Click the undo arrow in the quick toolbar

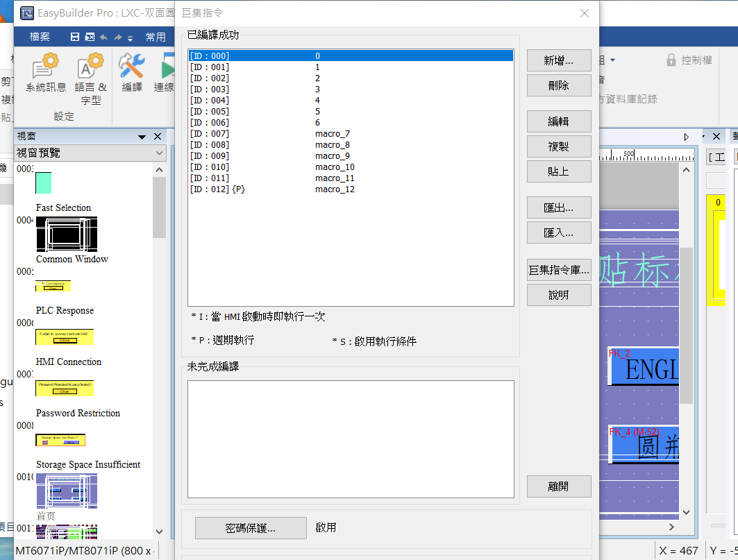coord(103,37)
